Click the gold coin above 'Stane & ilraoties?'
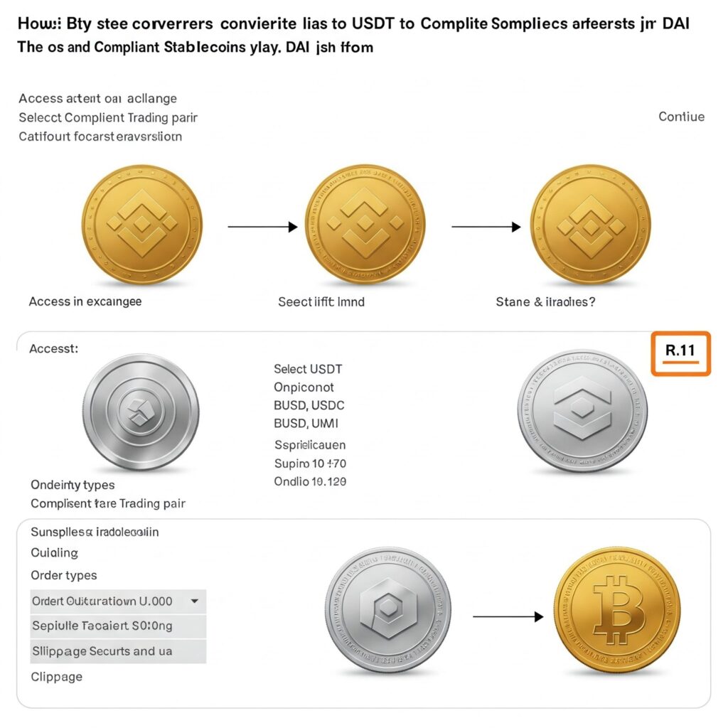 591,225
